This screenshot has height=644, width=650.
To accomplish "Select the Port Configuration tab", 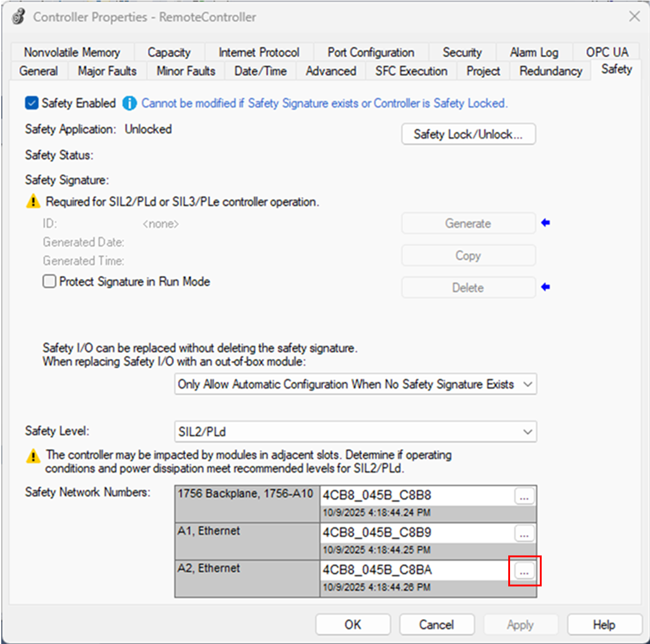I will 371,52.
